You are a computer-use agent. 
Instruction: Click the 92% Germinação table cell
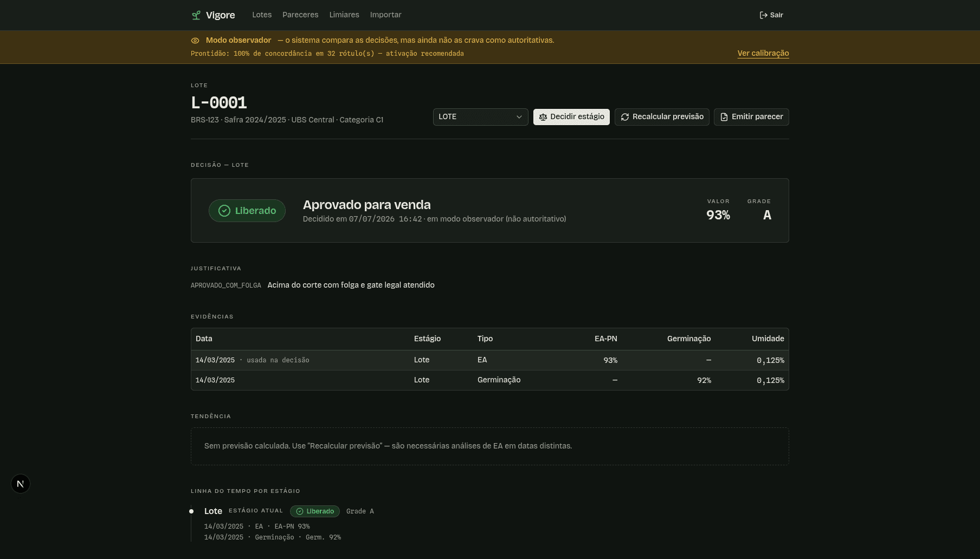click(x=704, y=380)
